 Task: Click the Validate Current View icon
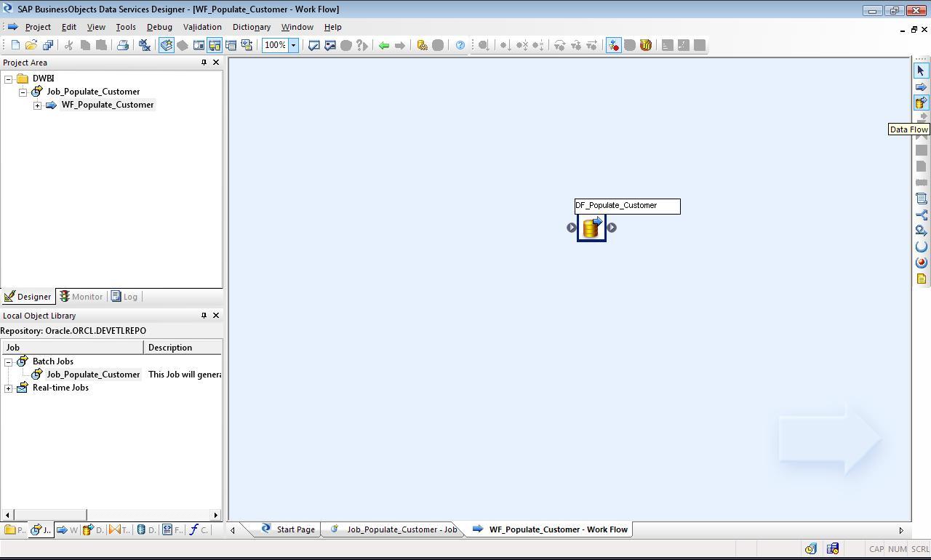(314, 45)
